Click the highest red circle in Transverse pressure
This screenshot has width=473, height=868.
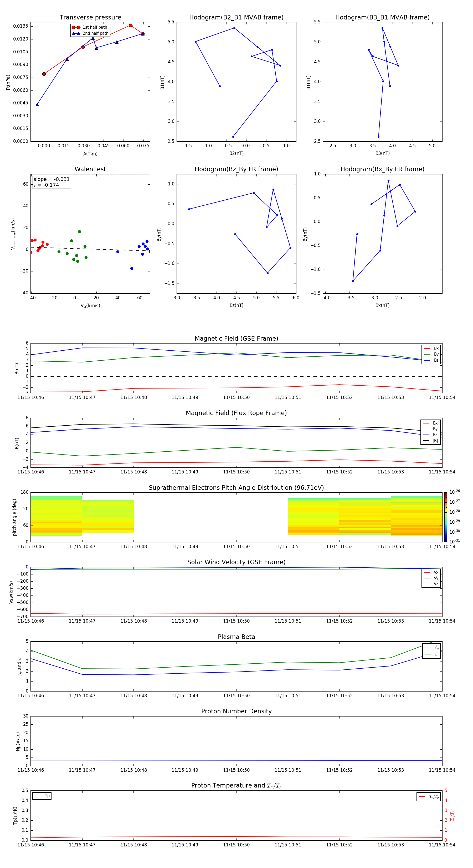pos(131,25)
